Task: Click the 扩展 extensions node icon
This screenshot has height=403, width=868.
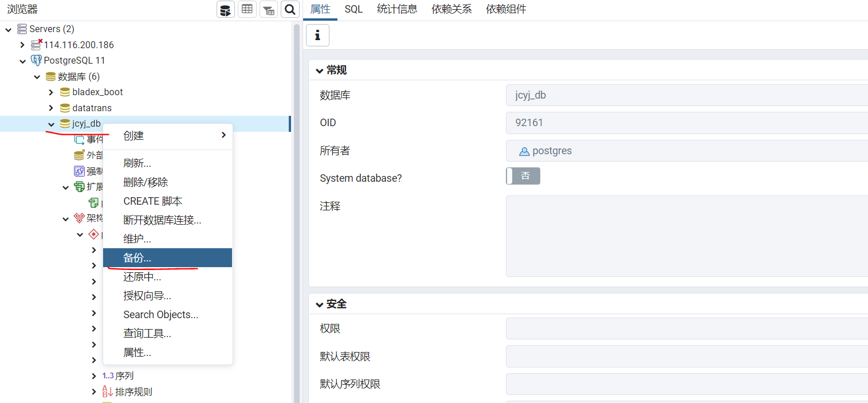Action: (80, 186)
